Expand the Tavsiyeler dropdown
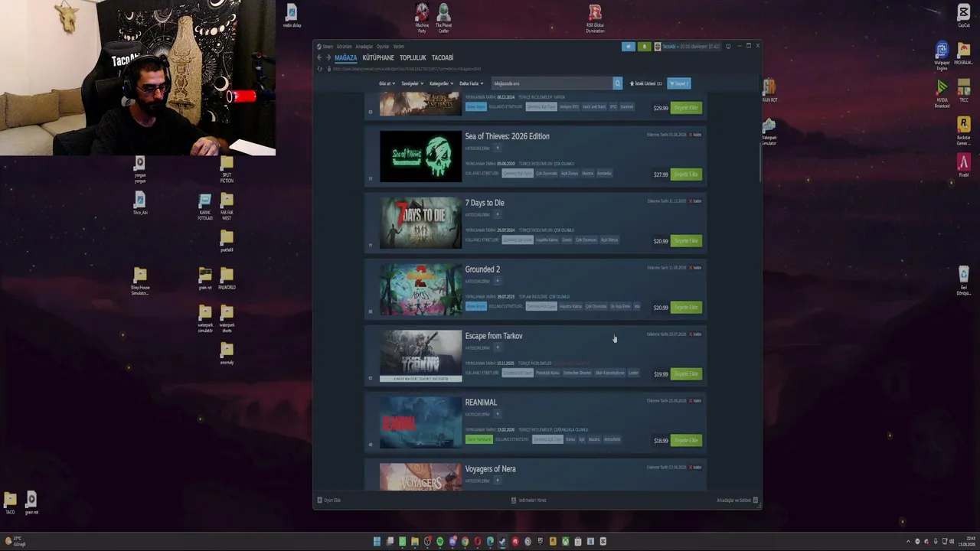Image resolution: width=980 pixels, height=551 pixels. 412,83
